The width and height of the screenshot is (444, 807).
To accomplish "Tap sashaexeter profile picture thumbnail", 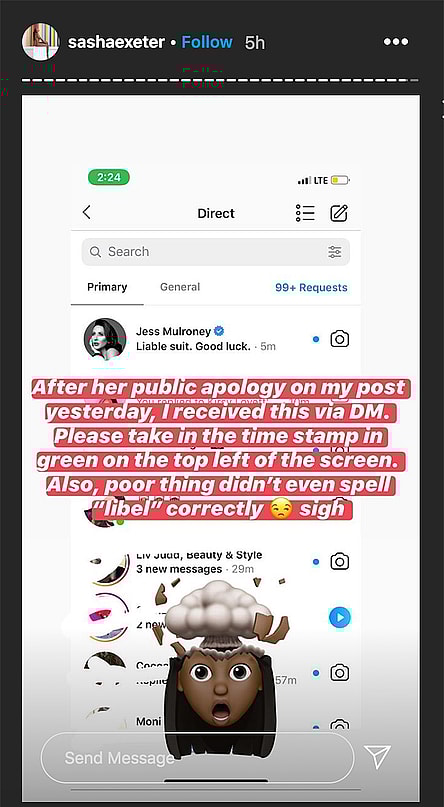I will click(41, 41).
